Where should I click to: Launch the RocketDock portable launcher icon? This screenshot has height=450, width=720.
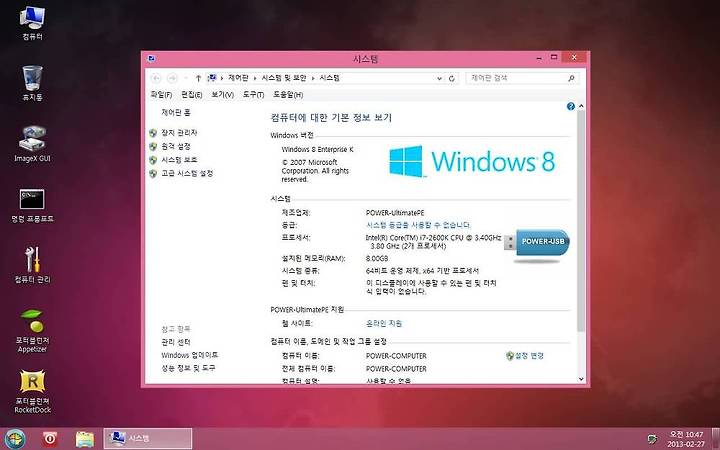[32, 392]
